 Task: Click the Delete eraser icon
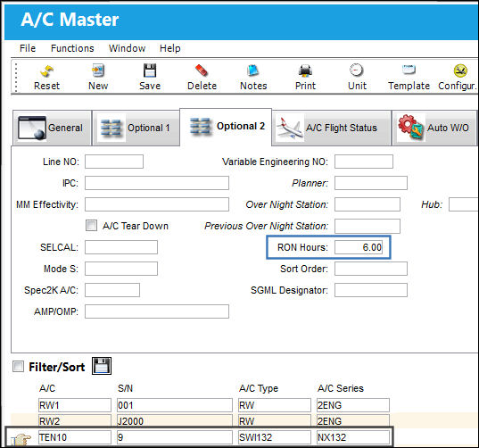(x=202, y=71)
